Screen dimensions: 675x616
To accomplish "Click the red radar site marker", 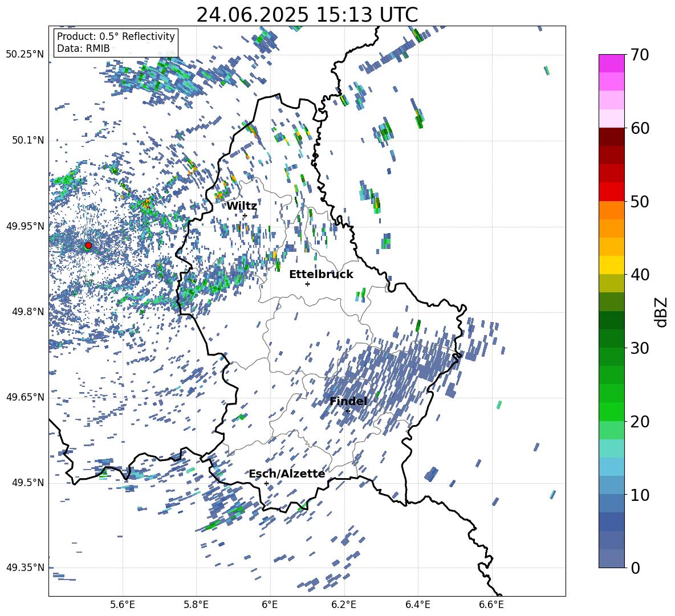I will [88, 245].
